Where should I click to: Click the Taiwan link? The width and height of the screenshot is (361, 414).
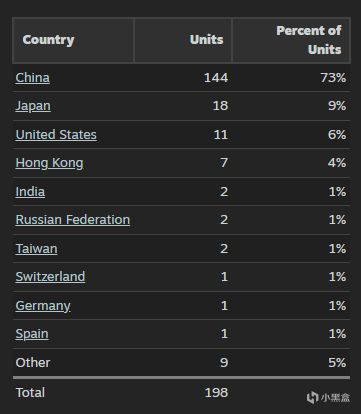pyautogui.click(x=36, y=249)
